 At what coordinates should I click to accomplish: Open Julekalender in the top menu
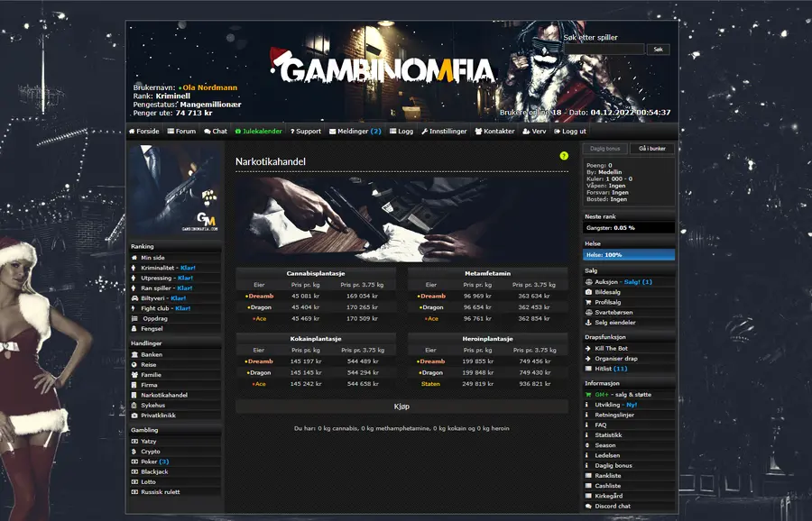258,132
